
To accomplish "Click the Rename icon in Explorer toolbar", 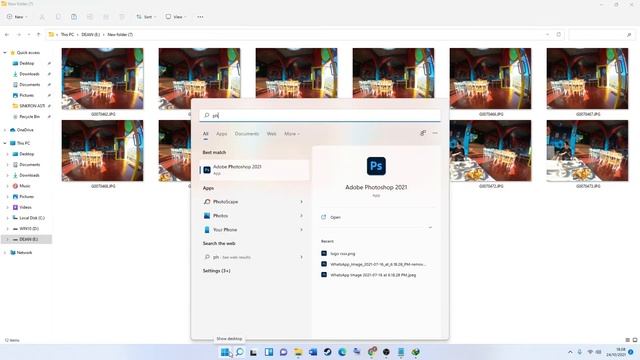I will [90, 17].
